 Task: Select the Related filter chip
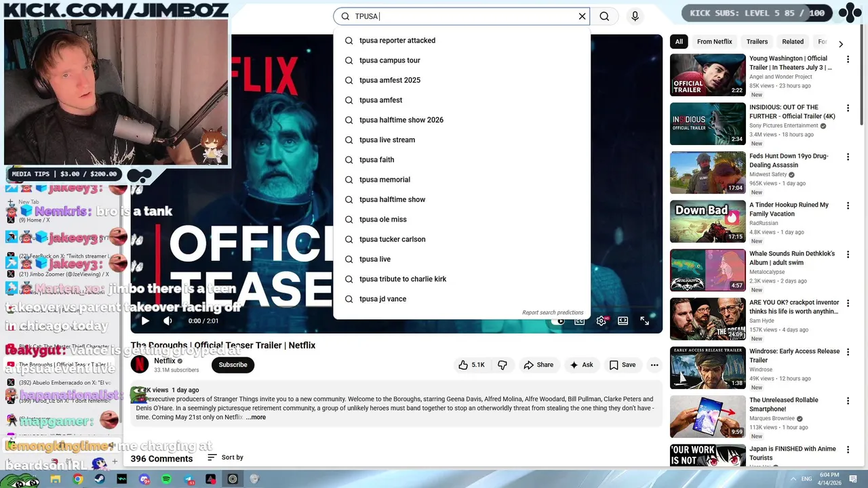click(793, 41)
